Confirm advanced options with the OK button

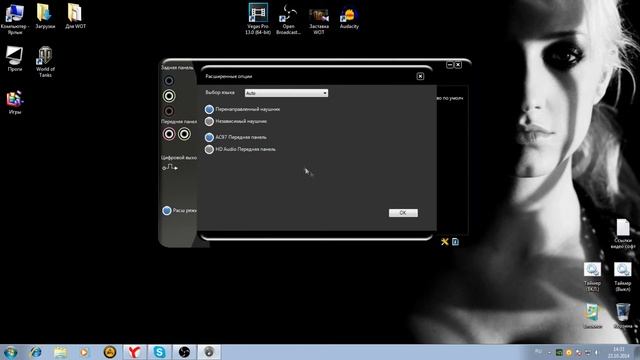tap(403, 213)
